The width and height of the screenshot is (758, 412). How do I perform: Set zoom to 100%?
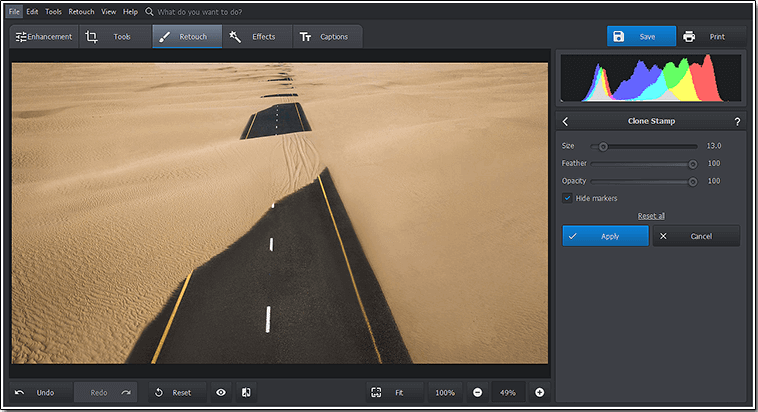[x=445, y=393]
